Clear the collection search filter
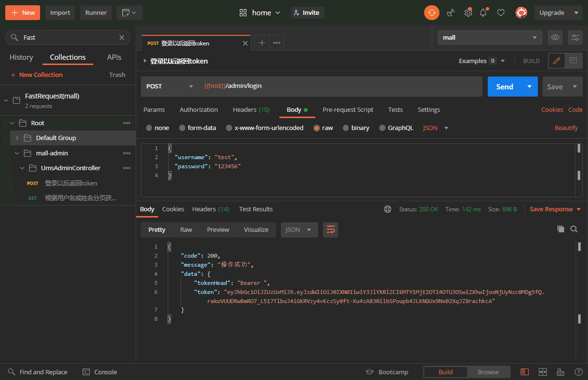 tap(122, 37)
